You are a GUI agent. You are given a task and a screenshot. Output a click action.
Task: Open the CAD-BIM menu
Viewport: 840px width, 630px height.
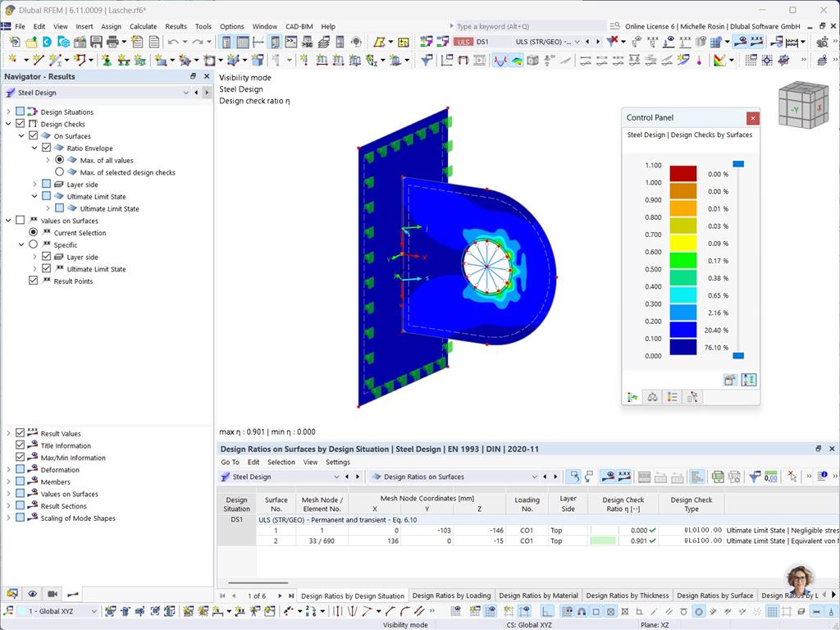click(299, 25)
